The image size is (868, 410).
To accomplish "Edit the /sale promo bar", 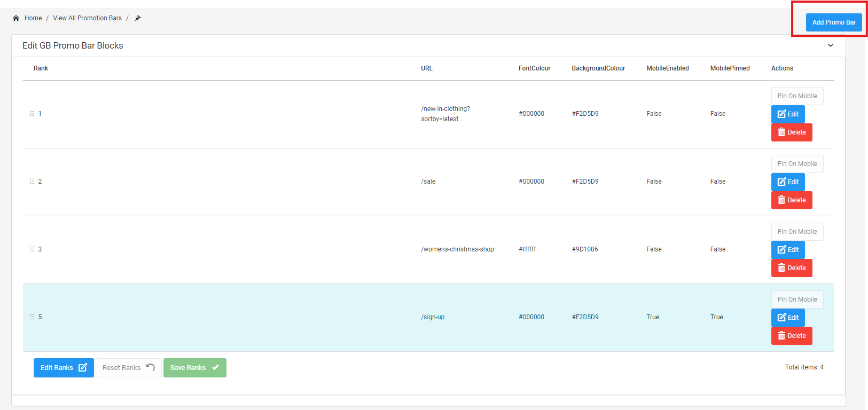I will click(788, 182).
